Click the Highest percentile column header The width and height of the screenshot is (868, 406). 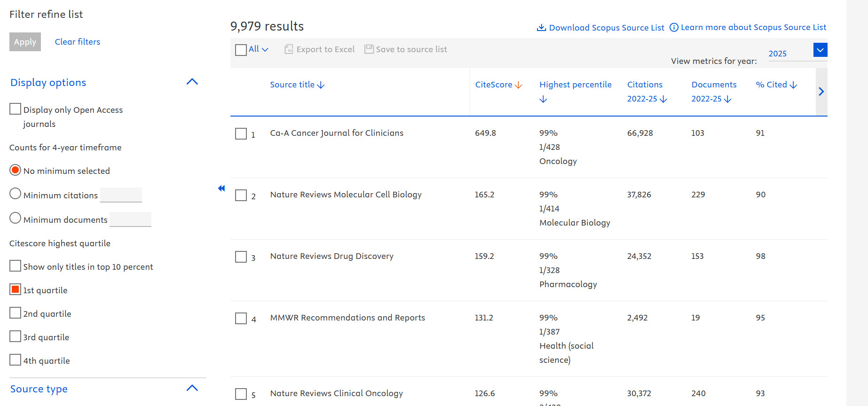click(575, 85)
